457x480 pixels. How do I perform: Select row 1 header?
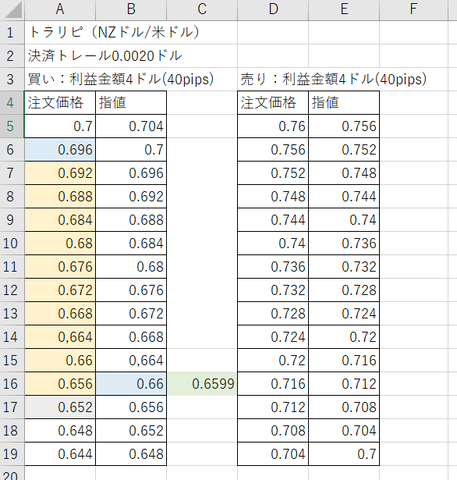pyautogui.click(x=12, y=32)
